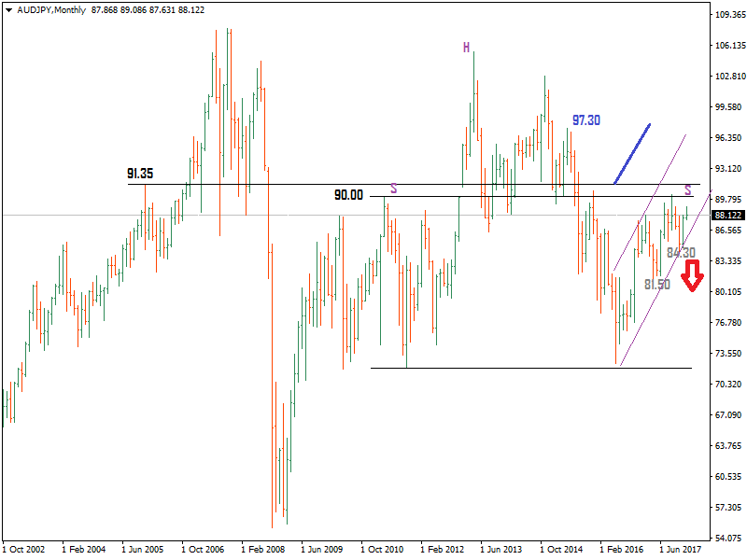
Task: Click the 86.565 price axis label
Action: click(x=728, y=230)
